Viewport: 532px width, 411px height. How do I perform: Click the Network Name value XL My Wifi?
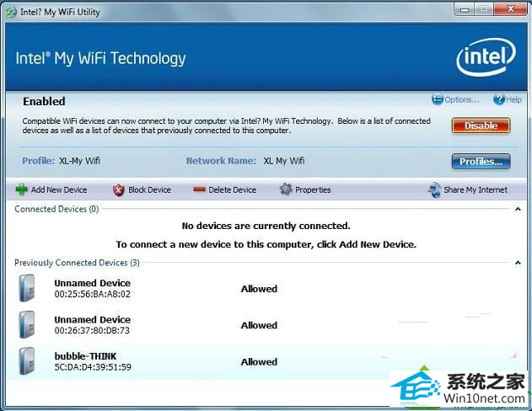tap(283, 161)
